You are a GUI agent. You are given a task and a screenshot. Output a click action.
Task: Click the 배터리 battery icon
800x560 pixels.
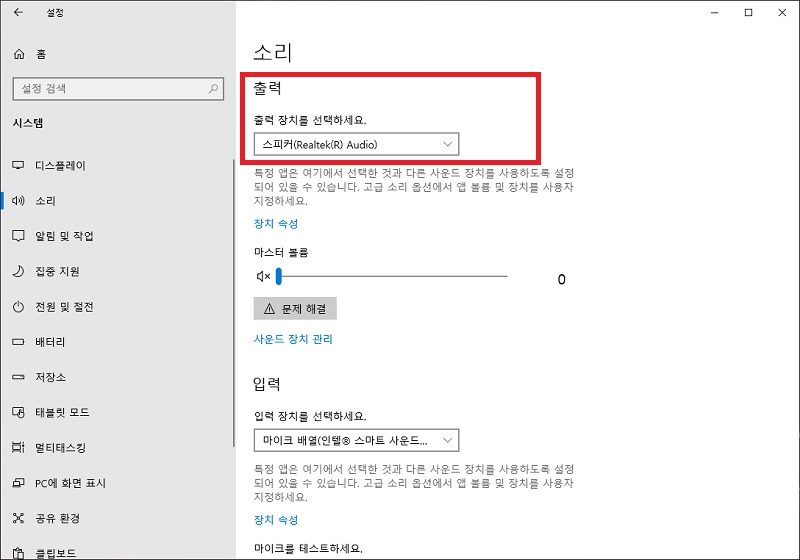pos(18,342)
